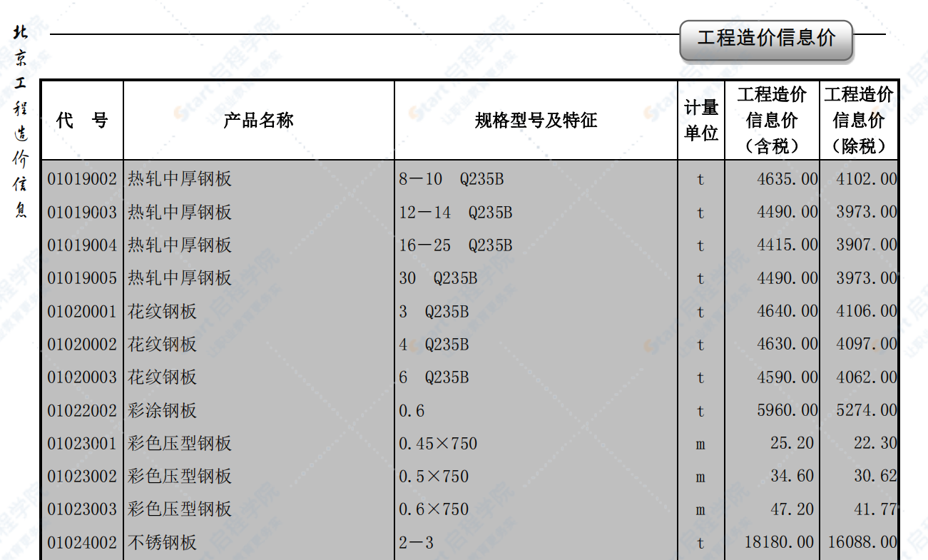Click tax-excluded price 4097.00
Image resolution: width=928 pixels, height=560 pixels.
[867, 345]
